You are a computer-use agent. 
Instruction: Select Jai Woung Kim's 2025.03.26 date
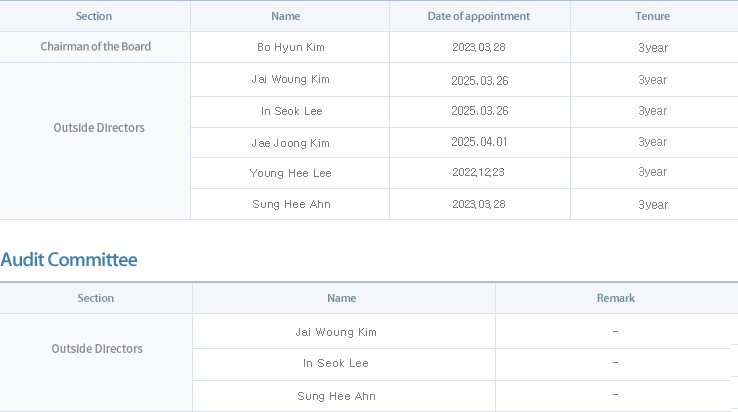click(480, 81)
